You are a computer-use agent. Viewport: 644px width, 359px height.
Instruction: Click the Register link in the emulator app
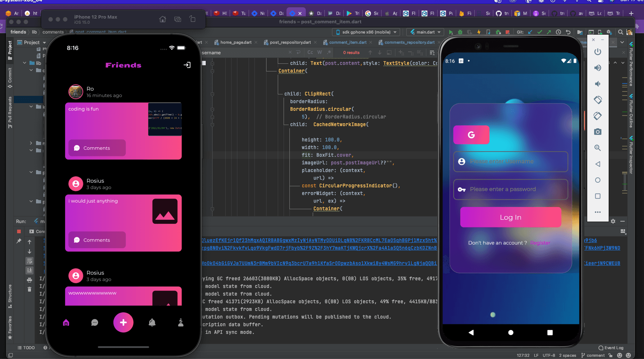(540, 243)
